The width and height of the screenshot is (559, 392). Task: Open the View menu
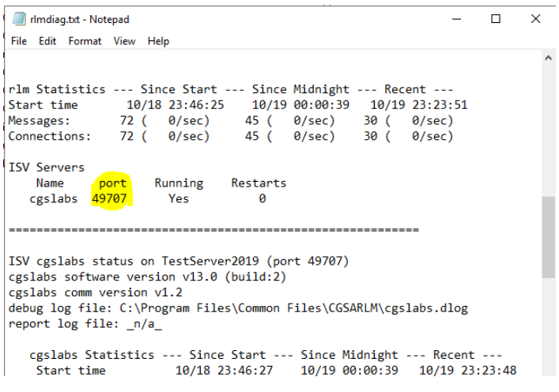[x=124, y=41]
